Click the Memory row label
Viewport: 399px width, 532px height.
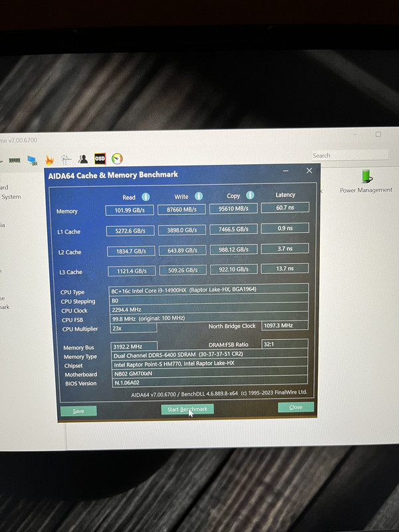67,211
